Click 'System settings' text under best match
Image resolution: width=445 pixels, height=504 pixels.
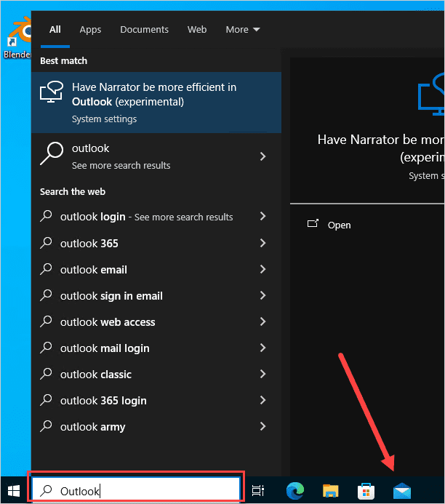tap(104, 119)
